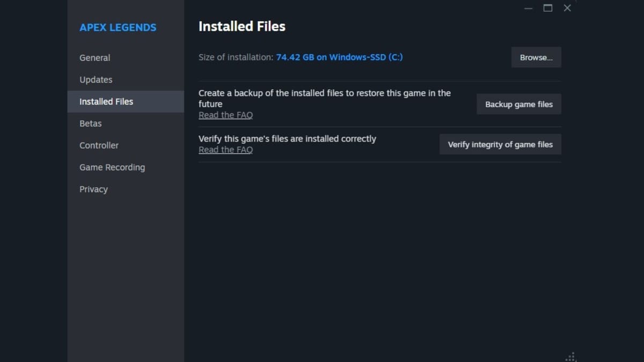Click the window resize grip icon
This screenshot has width=644, height=362.
click(x=571, y=356)
